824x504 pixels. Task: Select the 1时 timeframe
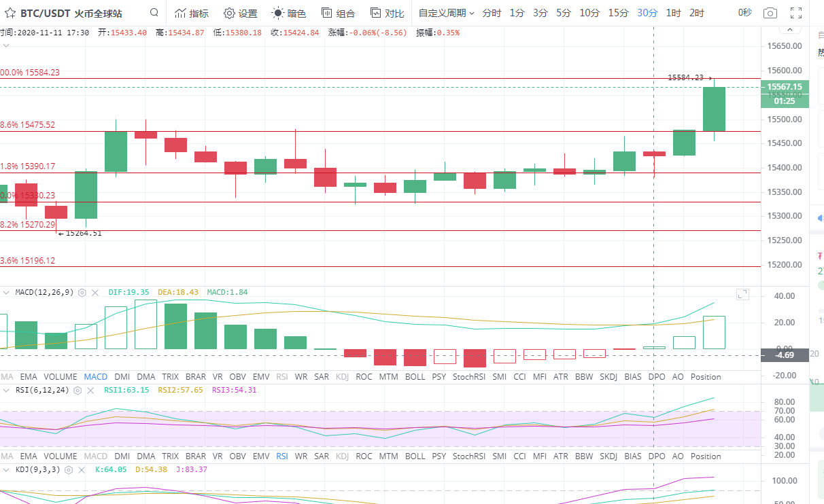click(x=673, y=13)
